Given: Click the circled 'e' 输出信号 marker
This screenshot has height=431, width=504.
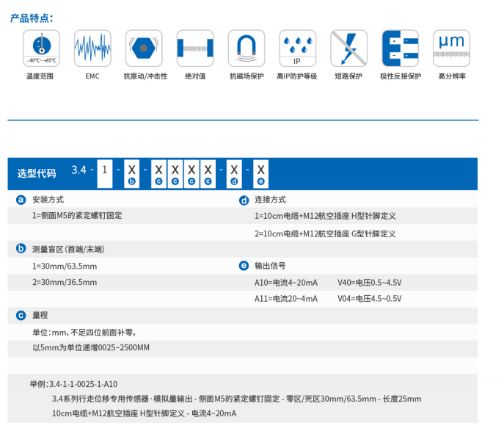Looking at the screenshot, I should pyautogui.click(x=244, y=266).
